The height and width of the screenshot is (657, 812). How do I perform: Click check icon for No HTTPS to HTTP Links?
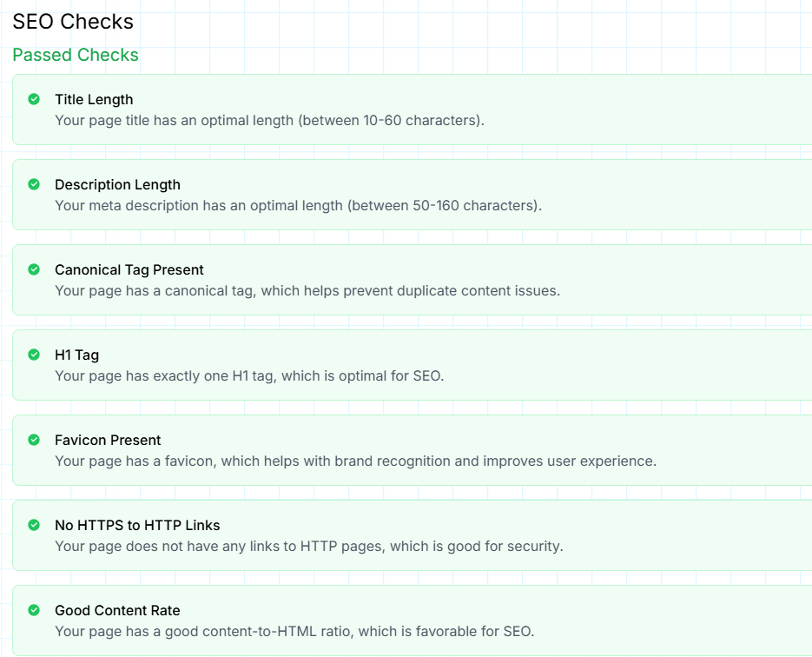(x=34, y=525)
